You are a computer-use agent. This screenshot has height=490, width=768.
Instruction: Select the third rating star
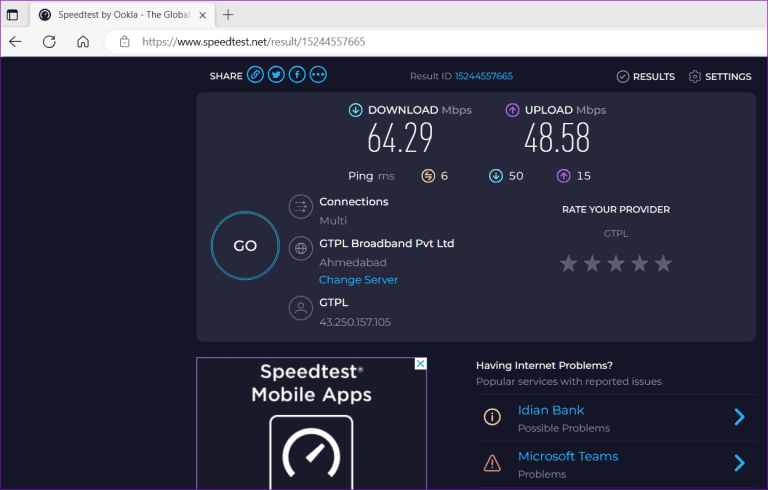[x=616, y=264]
